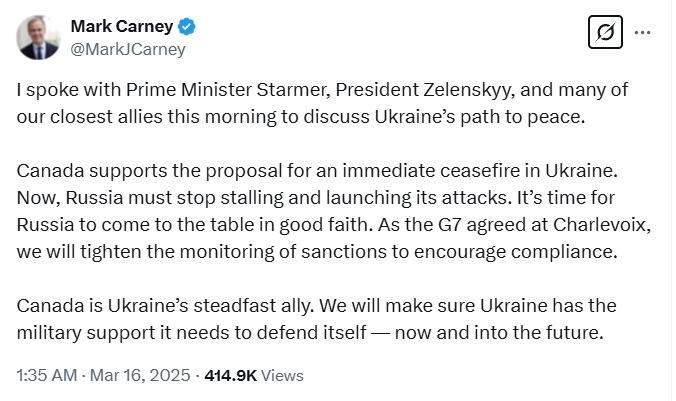Click the word Views beside the count
This screenshot has height=401, width=676.
pos(282,376)
